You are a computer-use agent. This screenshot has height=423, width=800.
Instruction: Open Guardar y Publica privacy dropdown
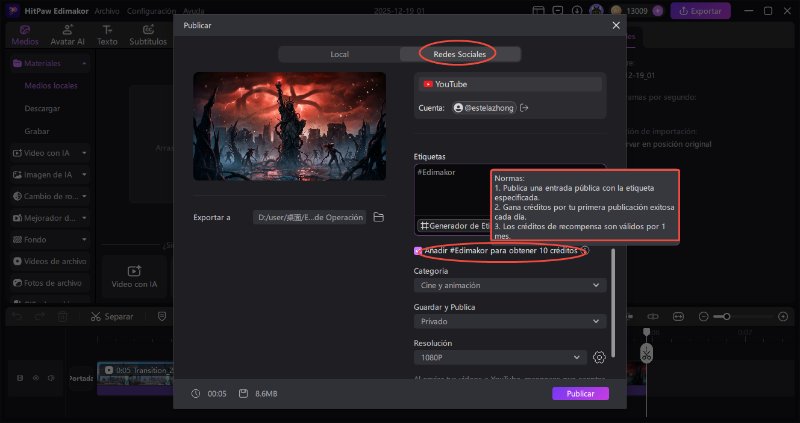coord(510,321)
